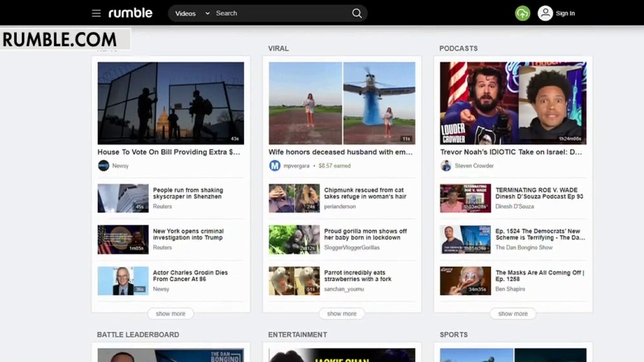Open the Entertainment category heading
The image size is (644, 362).
[297, 334]
